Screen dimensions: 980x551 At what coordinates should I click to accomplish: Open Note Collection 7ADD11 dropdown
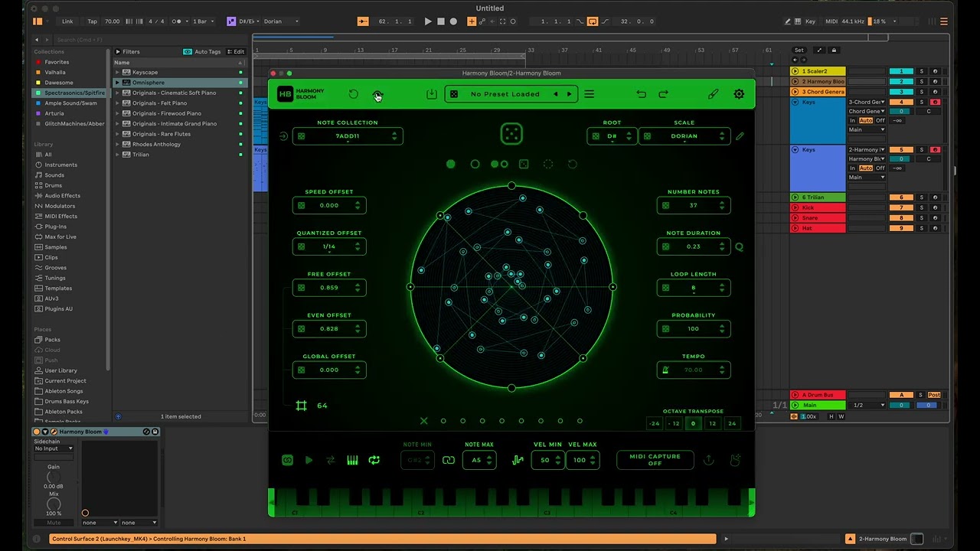tap(348, 136)
